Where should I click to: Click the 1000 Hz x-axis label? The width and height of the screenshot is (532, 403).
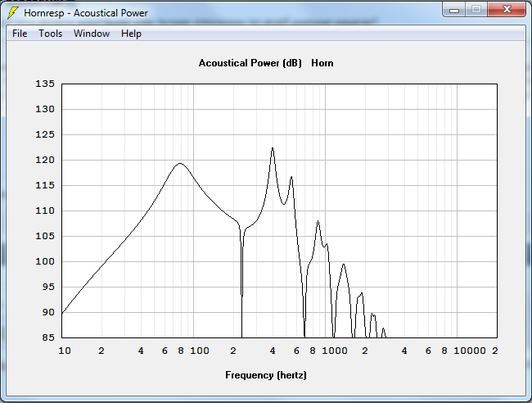pyautogui.click(x=335, y=351)
